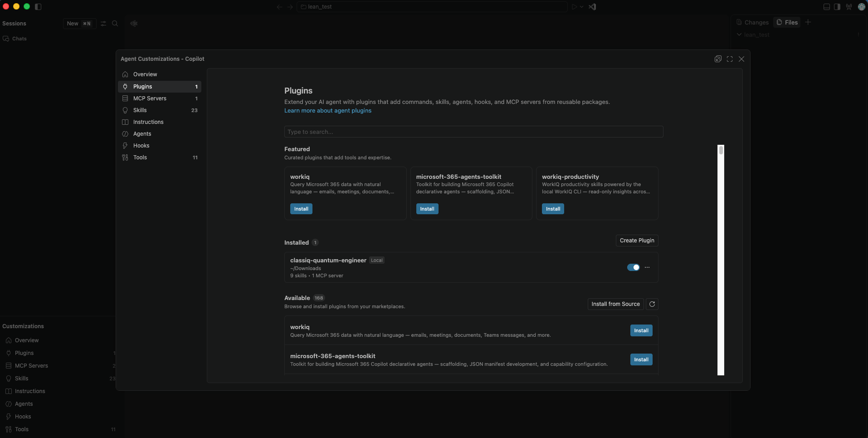Start a New session
Screen dimensions: 868x438
[79, 24]
